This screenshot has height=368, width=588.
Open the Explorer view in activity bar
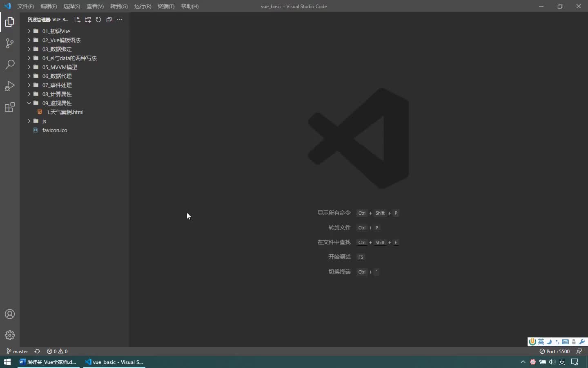pyautogui.click(x=10, y=22)
